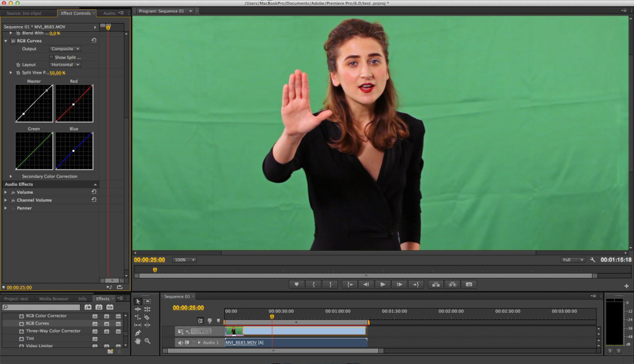Enable the Show Split View checkbox
This screenshot has width=634, height=364.
(x=51, y=57)
